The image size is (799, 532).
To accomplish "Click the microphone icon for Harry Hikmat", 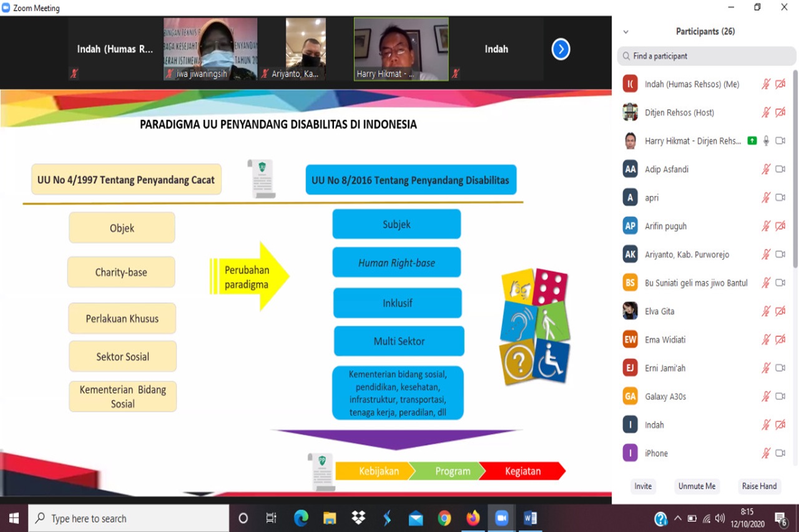I will pos(766,141).
